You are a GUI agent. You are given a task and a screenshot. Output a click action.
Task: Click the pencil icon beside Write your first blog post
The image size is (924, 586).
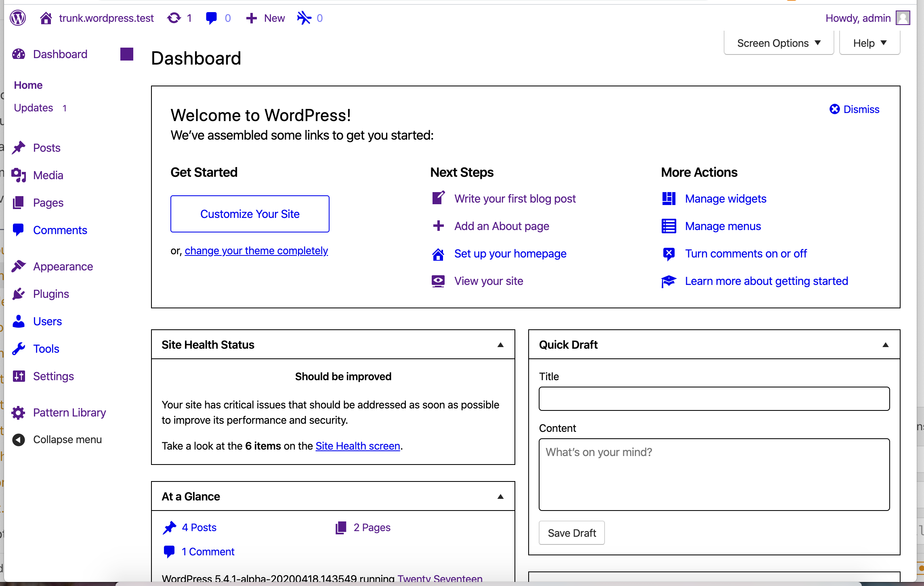439,198
